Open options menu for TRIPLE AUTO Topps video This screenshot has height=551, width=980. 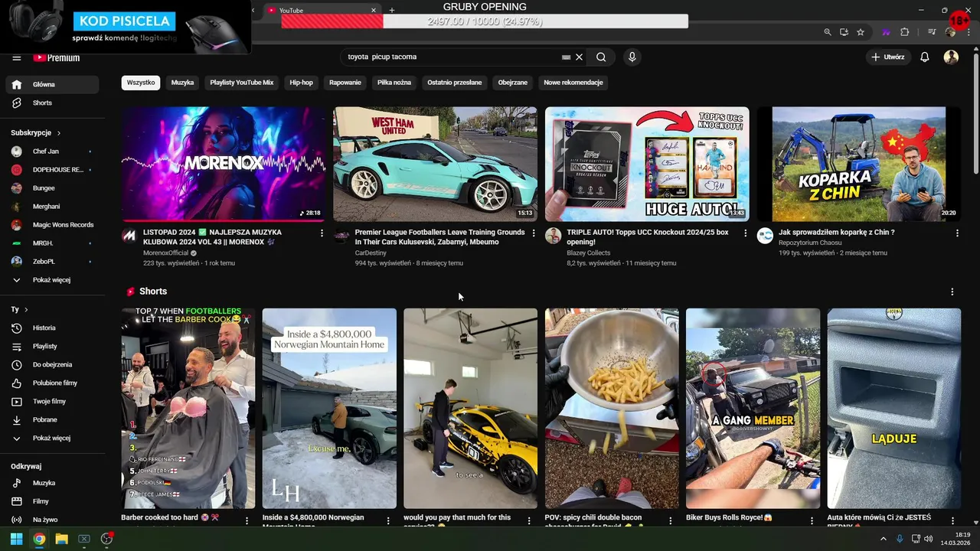coord(746,233)
